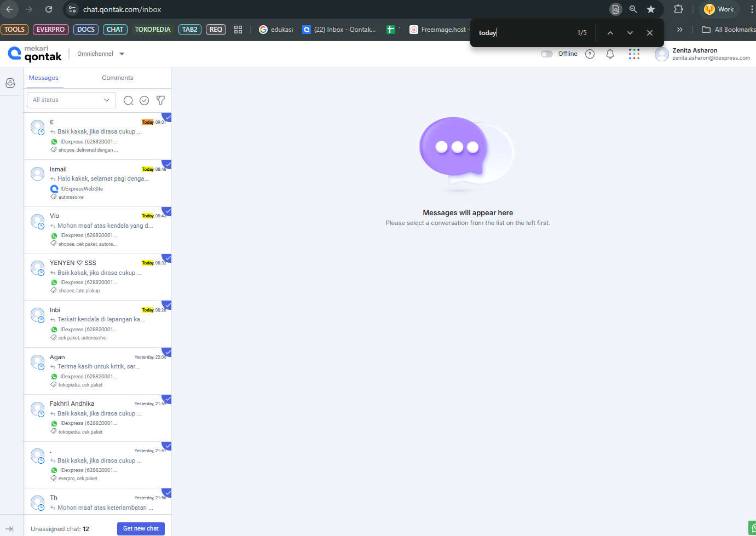The width and height of the screenshot is (756, 536).
Task: Open TAB2 bookmark folder
Action: coord(190,30)
